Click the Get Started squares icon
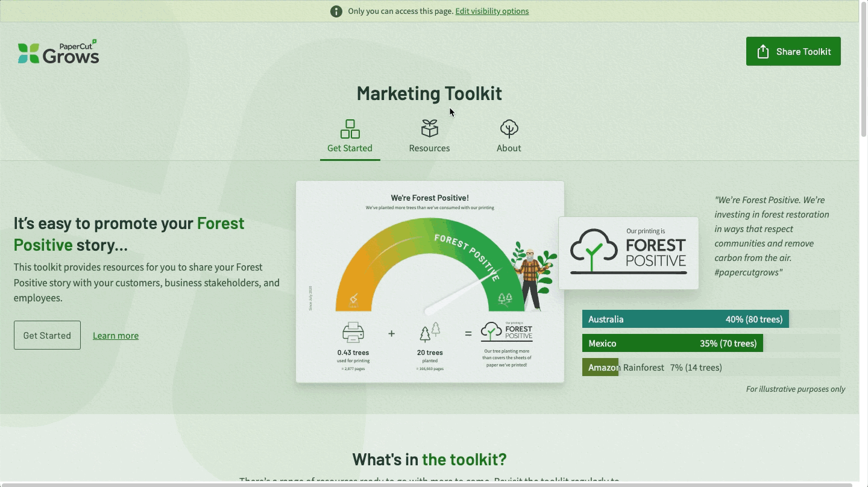 coord(350,129)
